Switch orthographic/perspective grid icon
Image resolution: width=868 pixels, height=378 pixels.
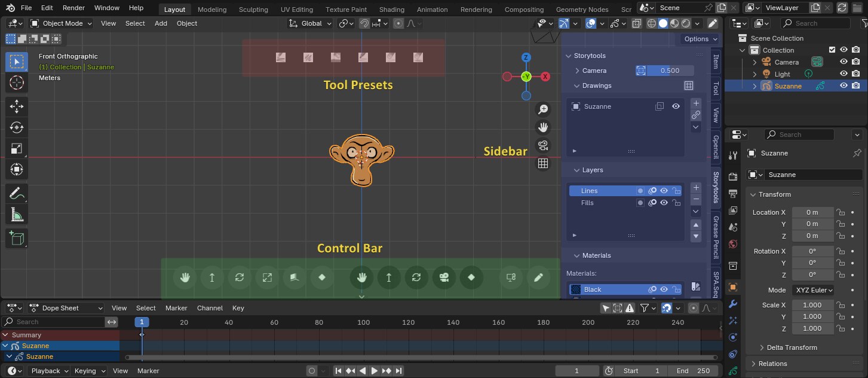click(543, 163)
